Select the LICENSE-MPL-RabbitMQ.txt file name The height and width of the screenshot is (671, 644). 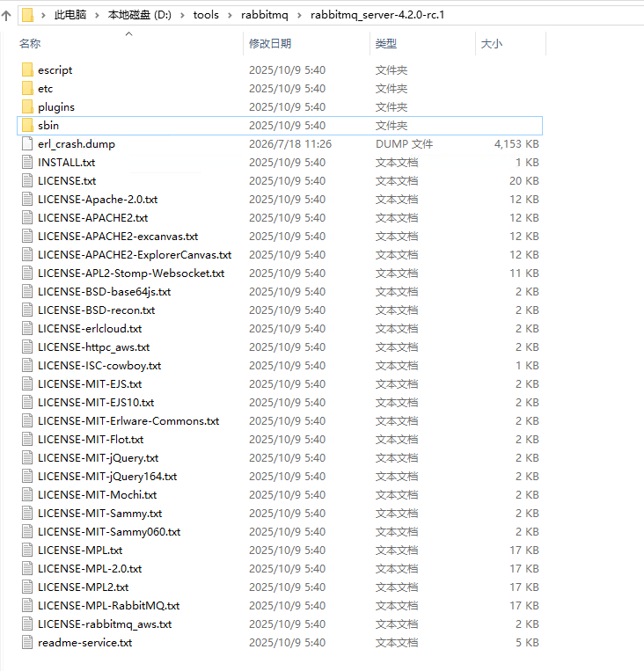pos(109,606)
